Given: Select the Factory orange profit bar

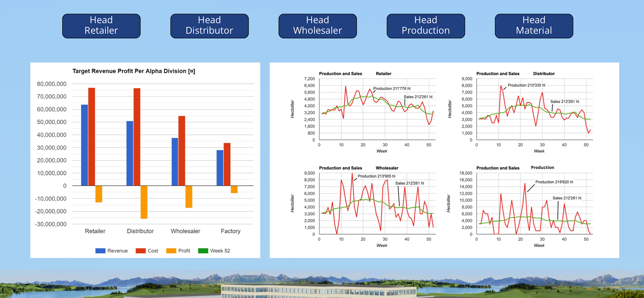Looking at the screenshot, I should pyautogui.click(x=234, y=189).
